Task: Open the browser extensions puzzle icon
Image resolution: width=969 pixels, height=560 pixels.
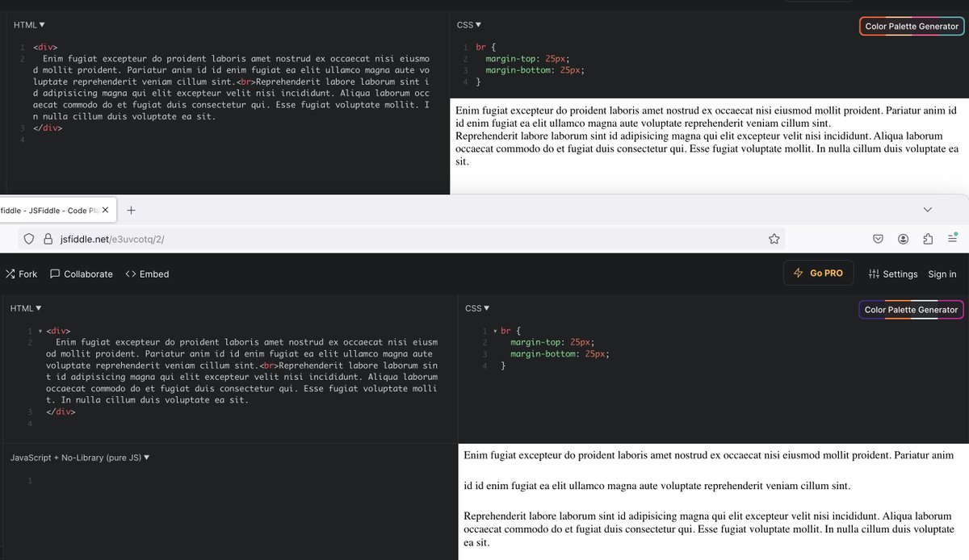Action: [x=928, y=238]
